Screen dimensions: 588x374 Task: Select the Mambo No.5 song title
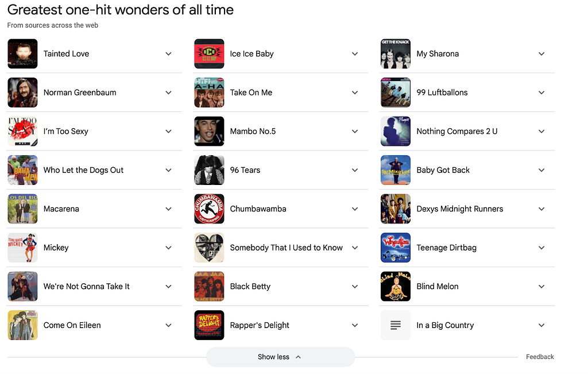point(253,132)
